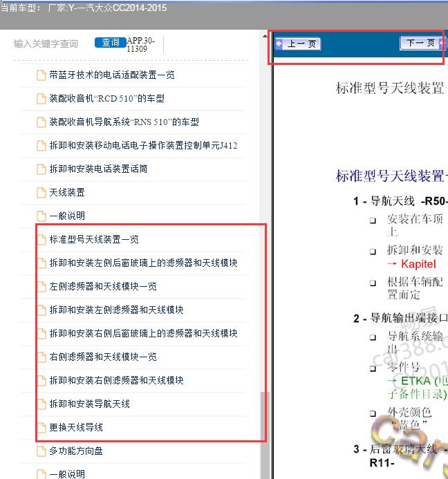Image resolution: width=448 pixels, height=479 pixels.
Task: Open 左侧滤频器和天线模块一览 entry
Action: coord(103,286)
